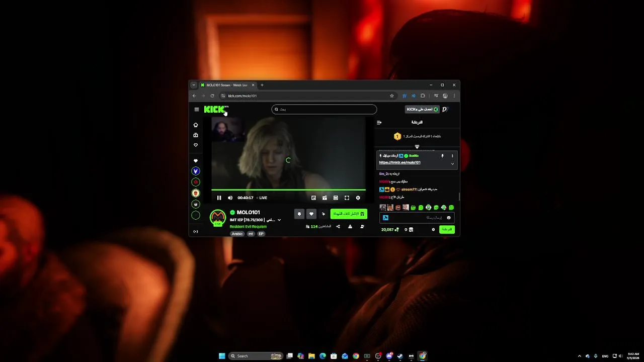Click the white filled heart in sidebar
Image resolution: width=644 pixels, height=362 pixels.
tap(196, 161)
